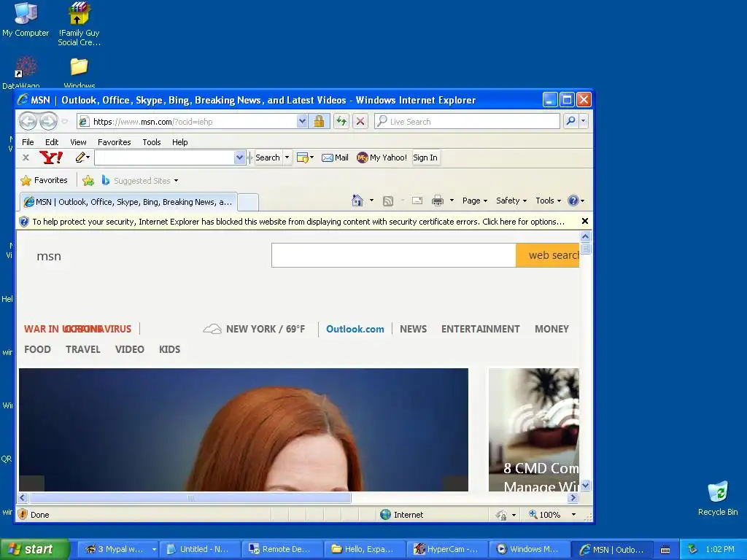Open the VIDEO section link
This screenshot has height=560, width=747.
pos(130,349)
